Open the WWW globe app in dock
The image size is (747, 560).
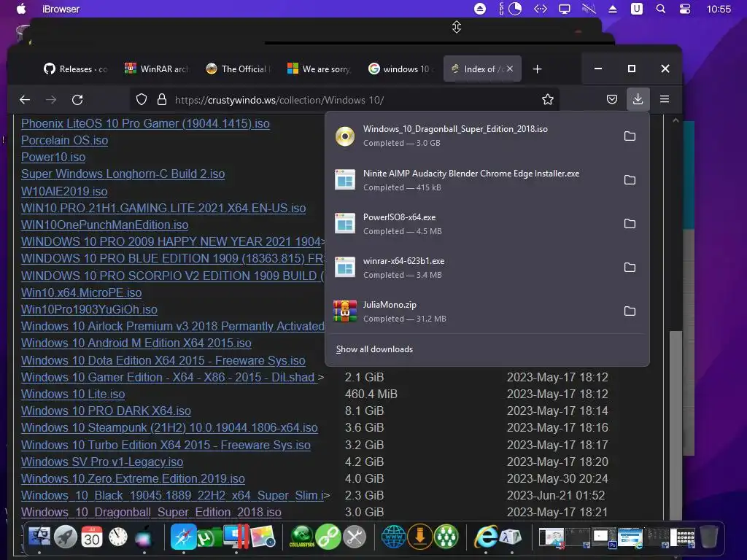tap(393, 537)
